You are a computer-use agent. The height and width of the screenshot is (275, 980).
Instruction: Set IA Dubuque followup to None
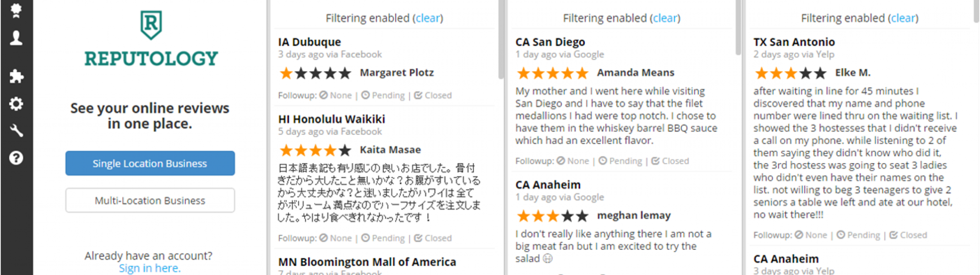pos(336,95)
